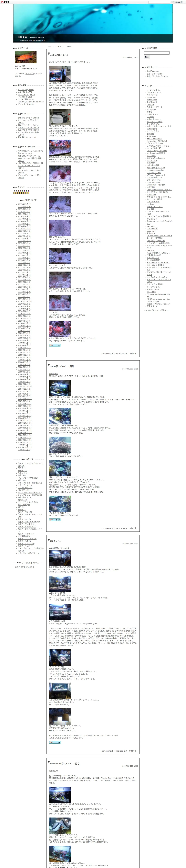This screenshot has width=186, height=868.
Task: Open hanapapa aquarium link
Action: (x=156, y=170)
